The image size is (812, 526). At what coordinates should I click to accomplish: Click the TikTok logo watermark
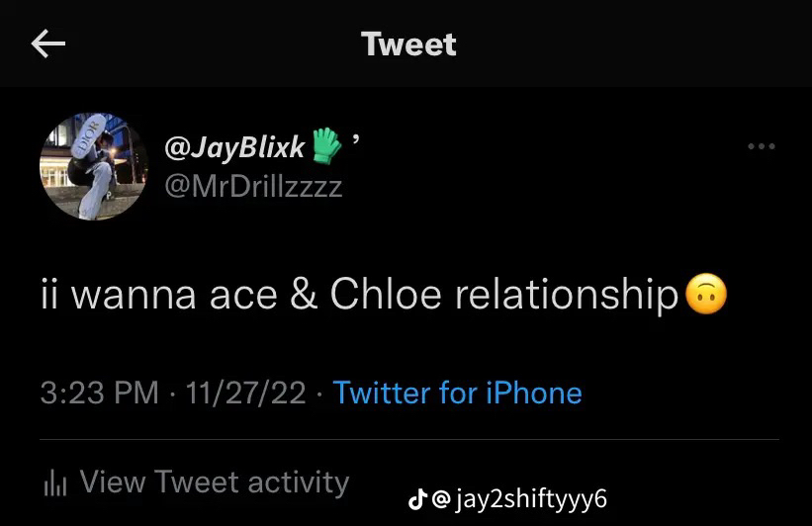(417, 499)
